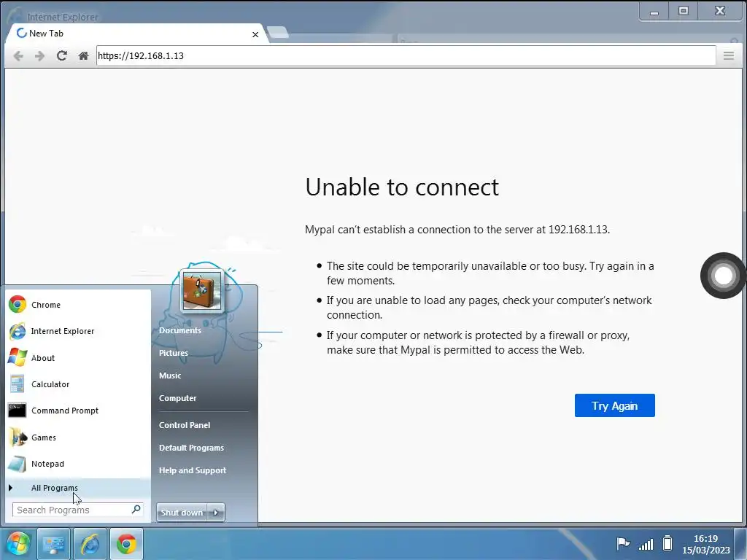Open About from the Start menu
The height and width of the screenshot is (560, 747).
pos(78,357)
